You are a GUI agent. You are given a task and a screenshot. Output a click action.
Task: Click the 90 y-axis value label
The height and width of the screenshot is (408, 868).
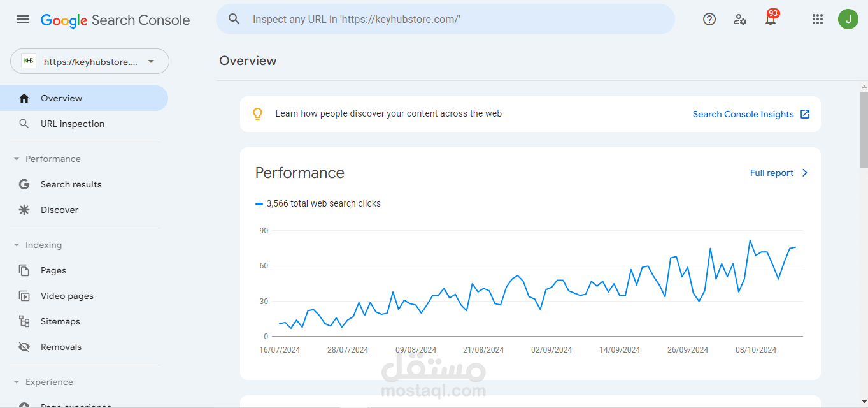[x=264, y=231]
